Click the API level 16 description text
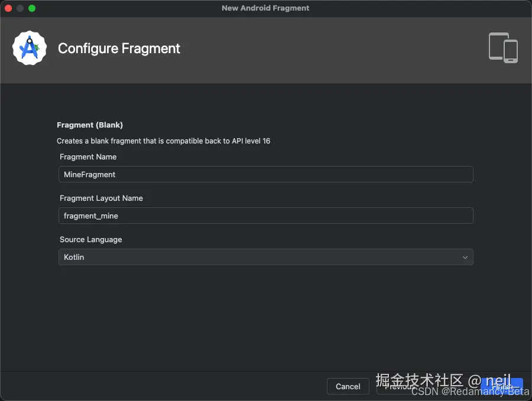Viewport: 532px width, 401px height. [x=163, y=141]
